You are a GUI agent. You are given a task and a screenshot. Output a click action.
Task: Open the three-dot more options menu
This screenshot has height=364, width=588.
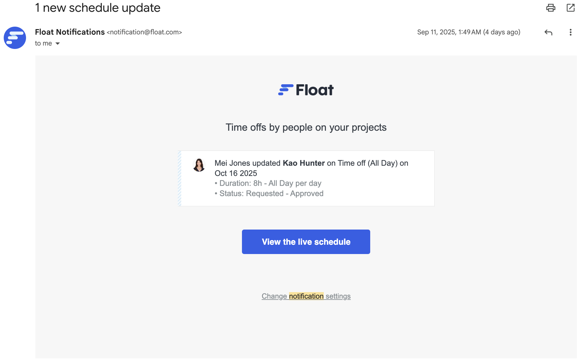pos(570,32)
